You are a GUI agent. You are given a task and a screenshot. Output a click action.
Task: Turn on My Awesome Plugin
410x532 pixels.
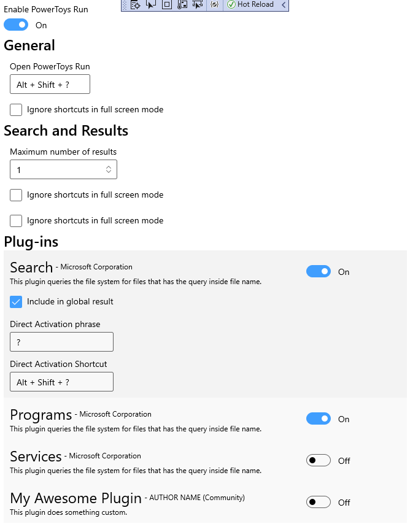tap(318, 502)
